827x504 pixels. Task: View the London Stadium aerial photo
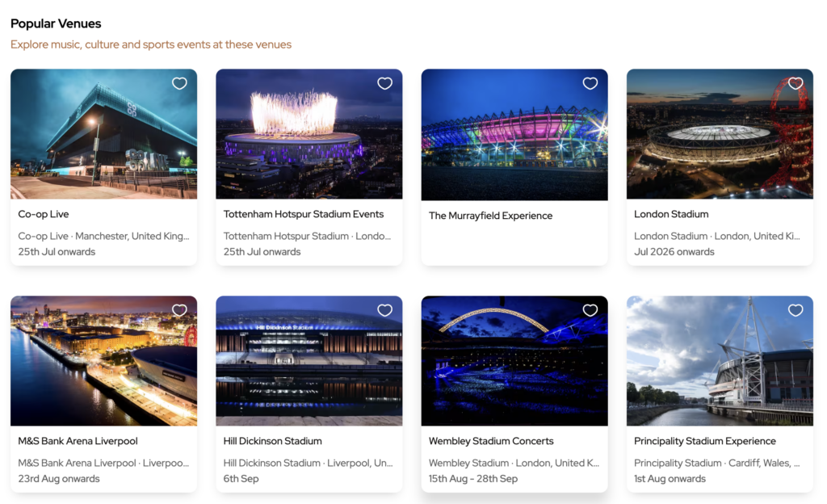719,137
